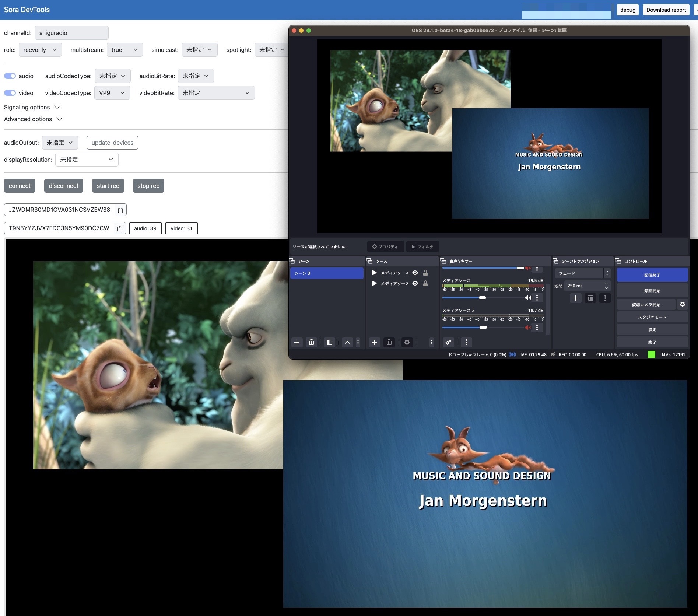The height and width of the screenshot is (616, 698).
Task: Copy the JZWDMR30MD1GVA031NCSVZEW38 ID
Action: (120, 210)
